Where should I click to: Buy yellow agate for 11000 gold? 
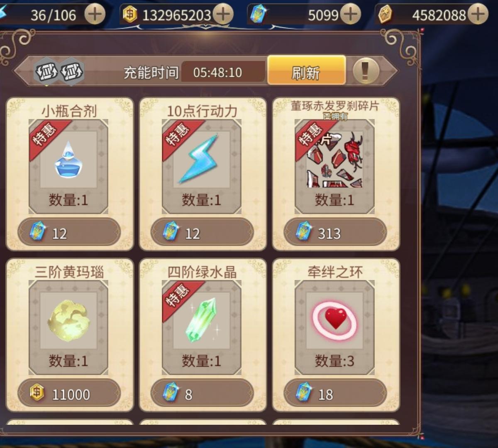click(x=69, y=393)
